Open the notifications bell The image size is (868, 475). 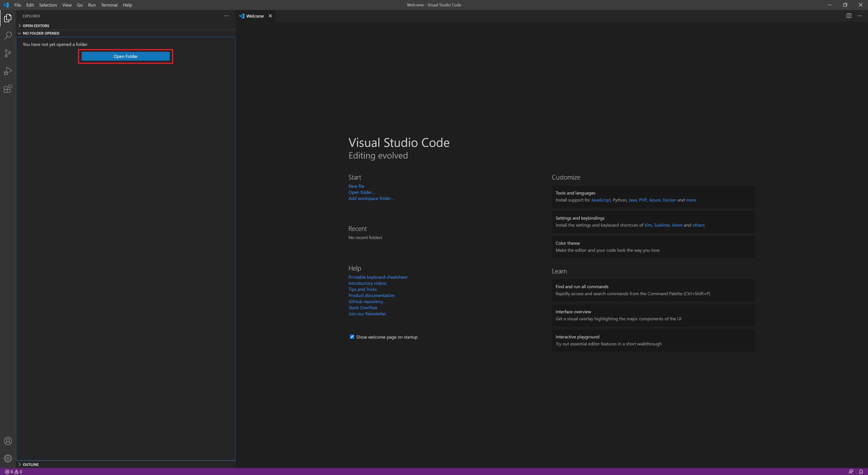pyautogui.click(x=861, y=472)
